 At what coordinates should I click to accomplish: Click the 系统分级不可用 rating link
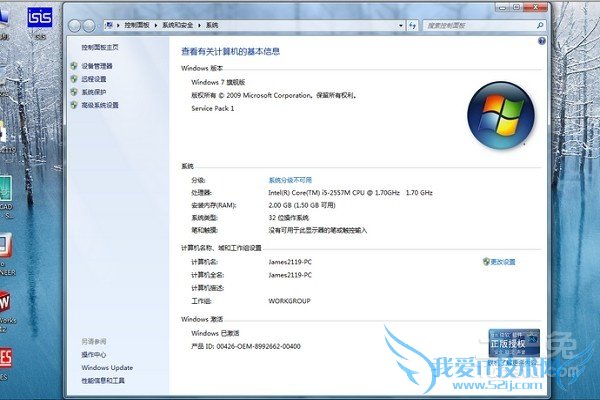pyautogui.click(x=290, y=180)
